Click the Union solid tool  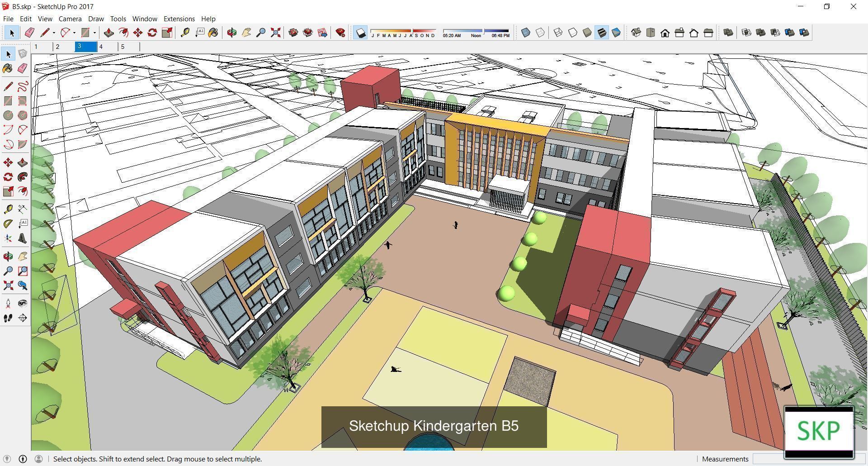[761, 33]
